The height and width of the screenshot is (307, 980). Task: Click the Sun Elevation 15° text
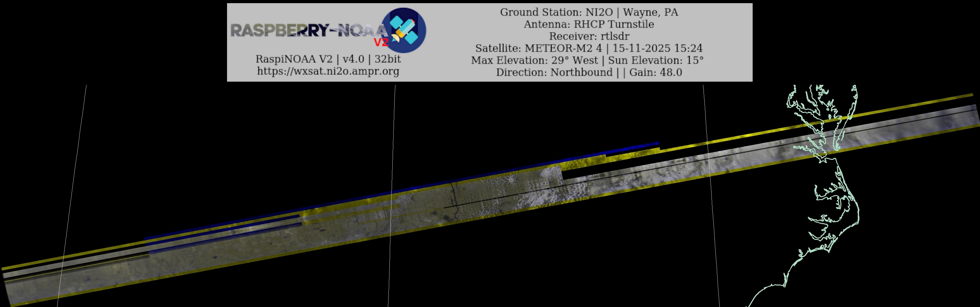click(x=655, y=60)
